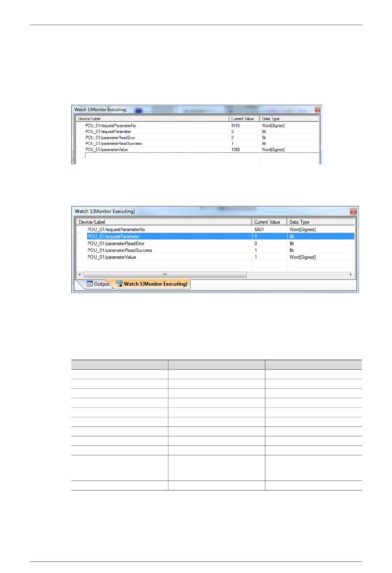Click the horizontal scrollbar's right arrow
Viewport: 392px width, 573px height.
point(351,275)
